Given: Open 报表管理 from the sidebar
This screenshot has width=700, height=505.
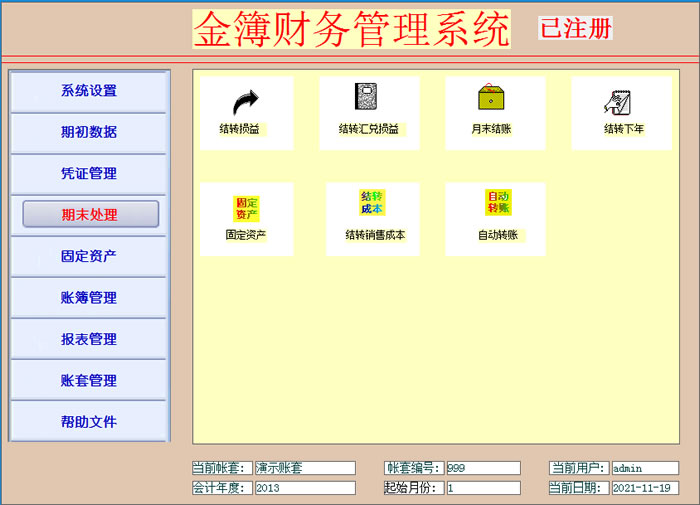Looking at the screenshot, I should point(88,339).
